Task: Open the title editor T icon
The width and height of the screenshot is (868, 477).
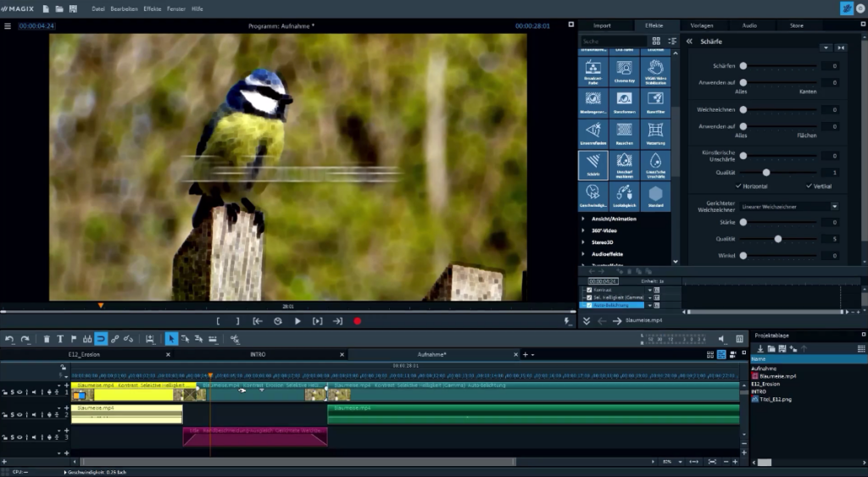Action: 60,339
